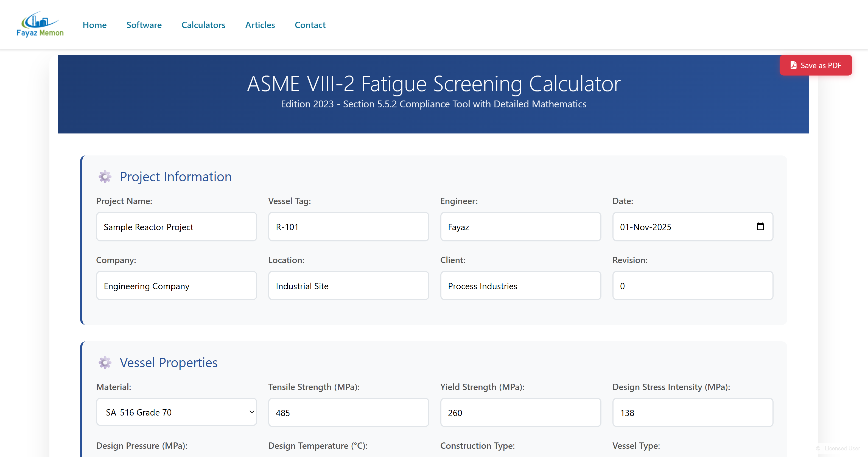This screenshot has height=457, width=868.
Task: Select the Project Name input field
Action: coord(176,227)
